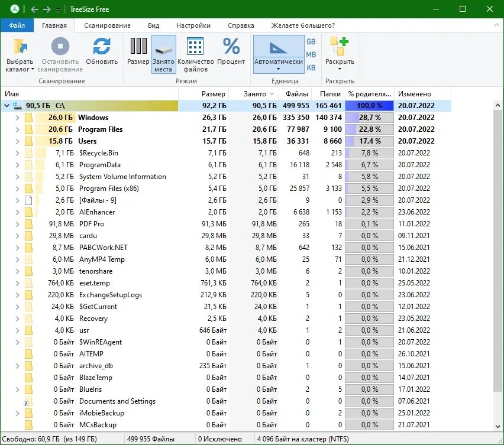Sort by the Имя column header
Image resolution: width=504 pixels, height=445 pixels.
(89, 94)
